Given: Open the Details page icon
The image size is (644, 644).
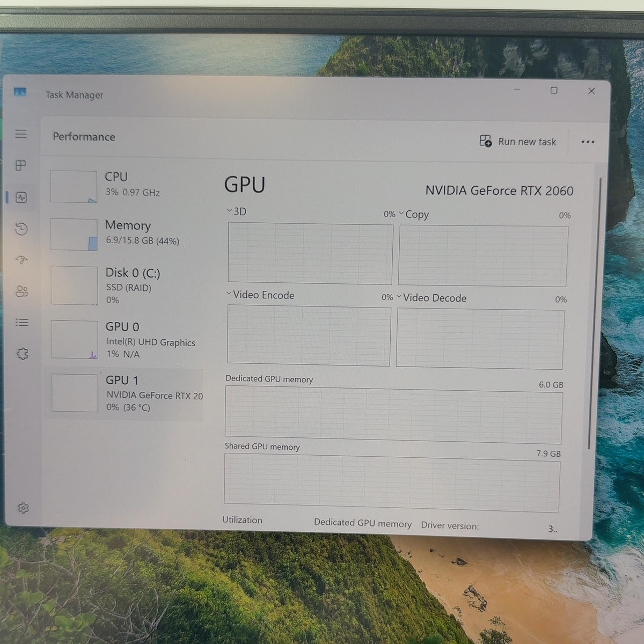Looking at the screenshot, I should pyautogui.click(x=22, y=323).
